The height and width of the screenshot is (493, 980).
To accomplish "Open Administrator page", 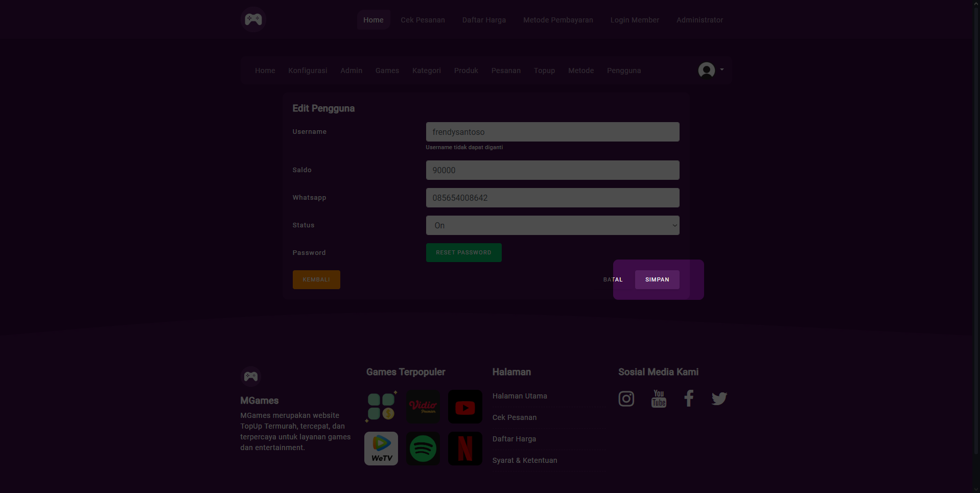I will point(699,20).
